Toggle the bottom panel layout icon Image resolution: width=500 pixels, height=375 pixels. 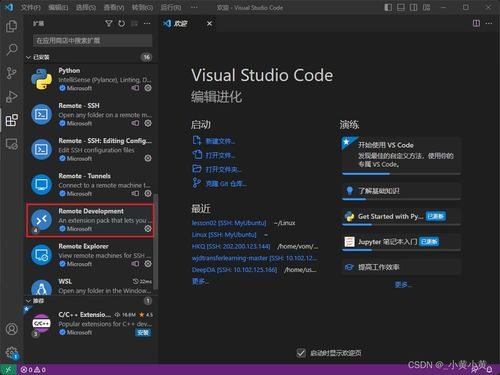point(401,7)
